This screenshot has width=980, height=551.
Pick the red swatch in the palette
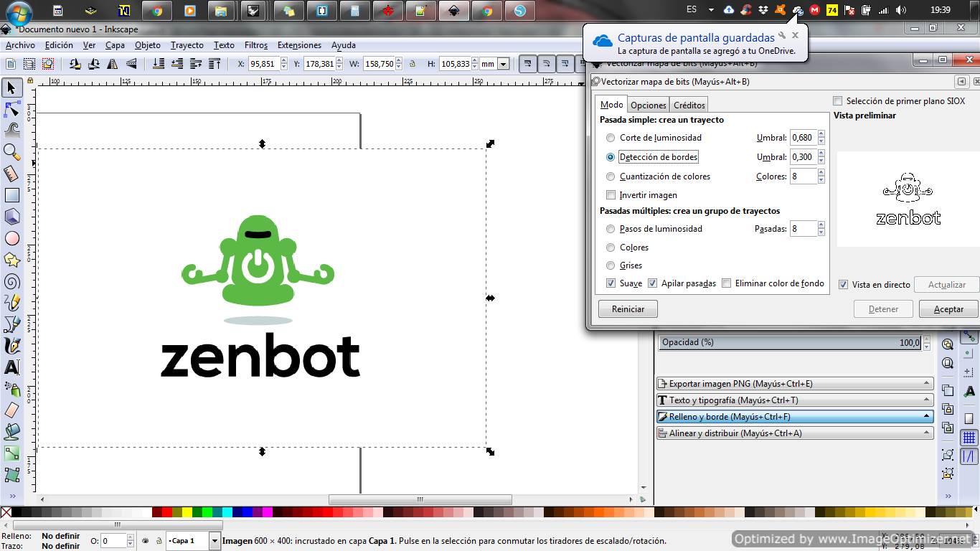(167, 512)
